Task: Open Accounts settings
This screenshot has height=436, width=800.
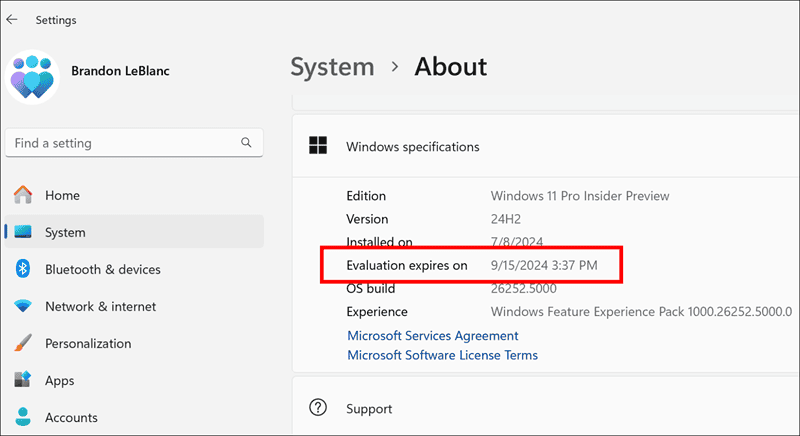Action: (x=134, y=417)
